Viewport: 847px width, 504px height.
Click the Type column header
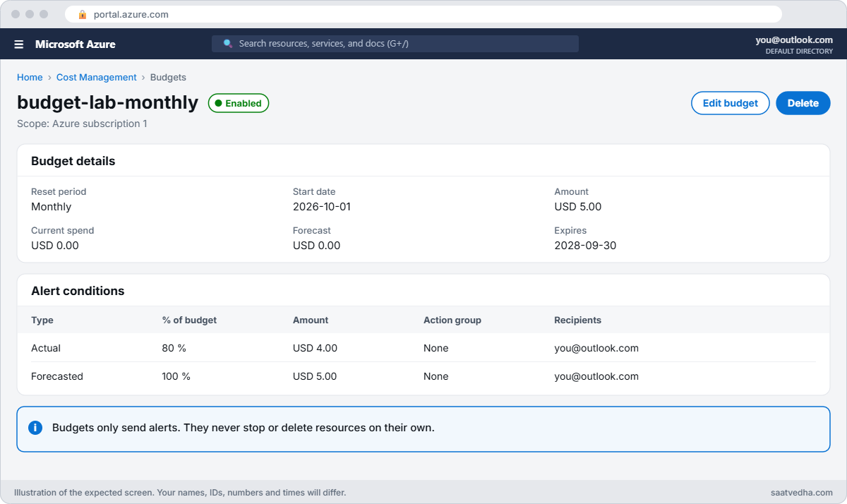42,320
